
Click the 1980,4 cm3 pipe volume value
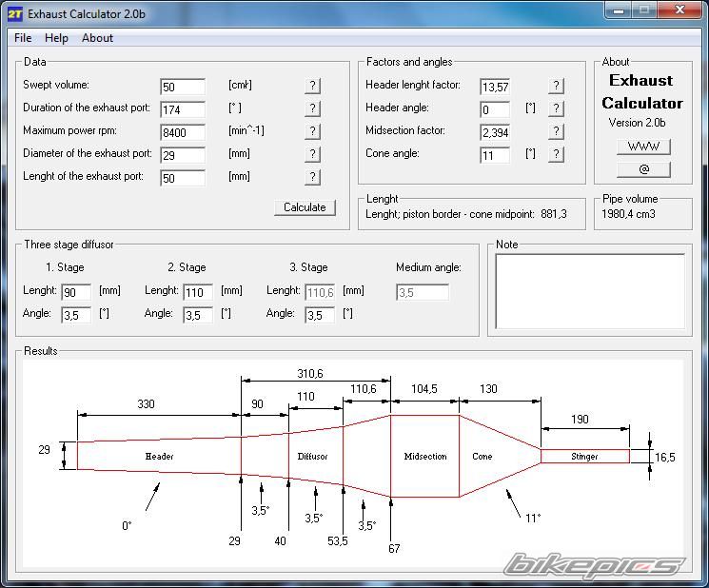click(628, 214)
